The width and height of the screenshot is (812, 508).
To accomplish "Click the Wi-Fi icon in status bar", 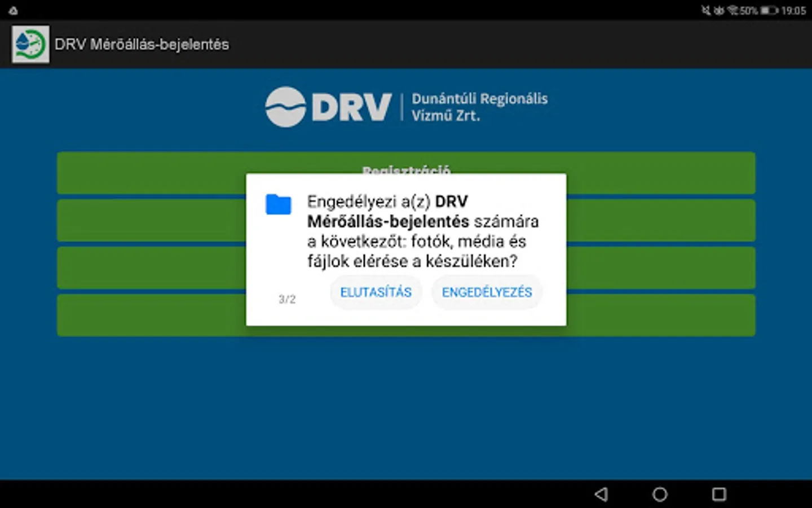I will click(732, 11).
